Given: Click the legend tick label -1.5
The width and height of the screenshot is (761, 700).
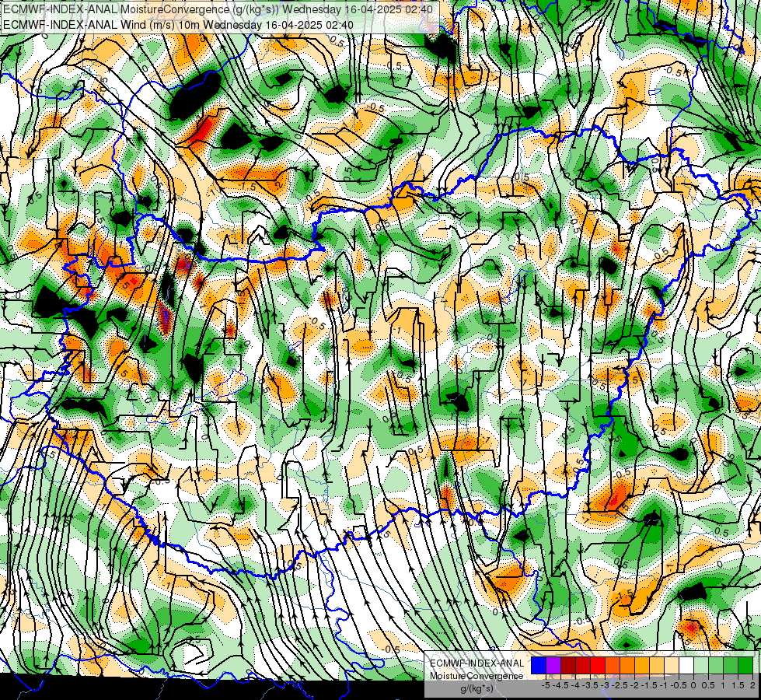Looking at the screenshot, I should tap(649, 685).
